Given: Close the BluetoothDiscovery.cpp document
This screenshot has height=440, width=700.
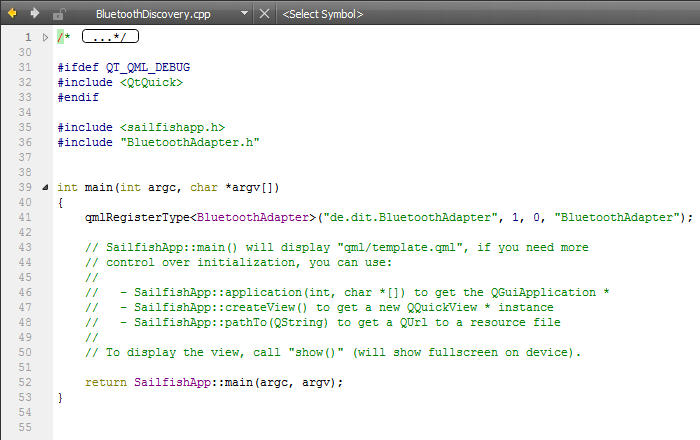Looking at the screenshot, I should (x=264, y=14).
